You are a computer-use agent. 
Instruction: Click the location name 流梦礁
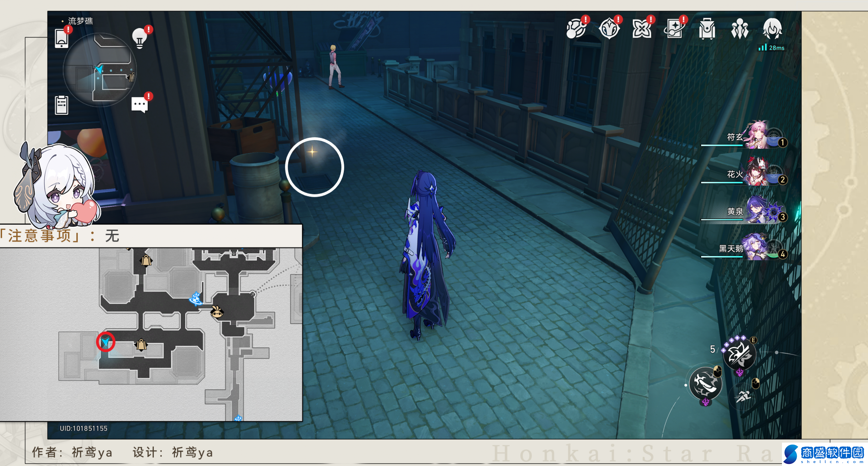click(x=81, y=21)
